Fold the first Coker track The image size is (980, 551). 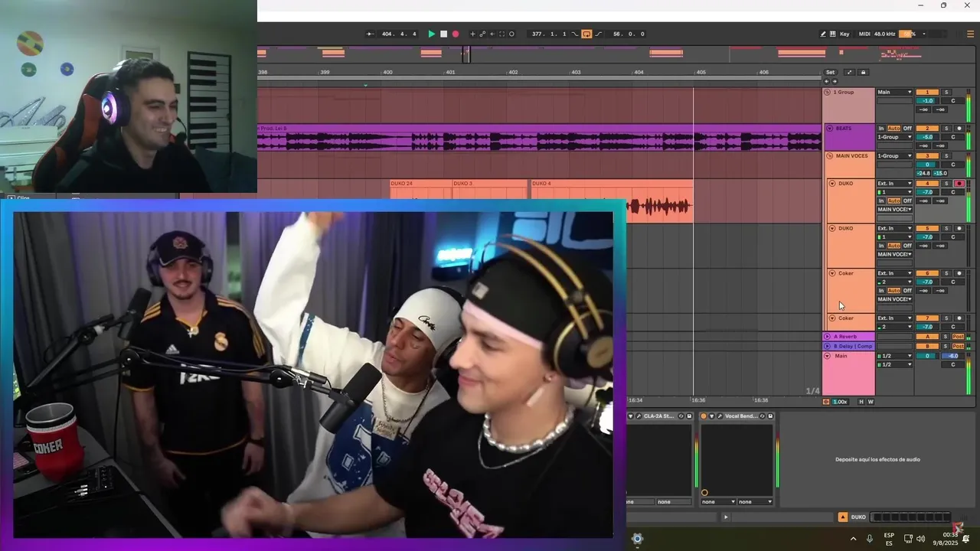coord(832,273)
